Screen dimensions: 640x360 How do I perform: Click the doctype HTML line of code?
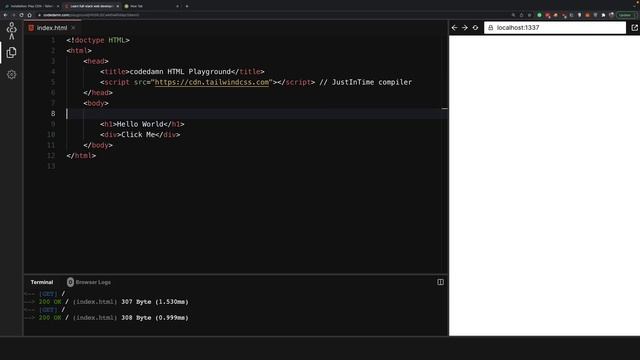[98, 40]
